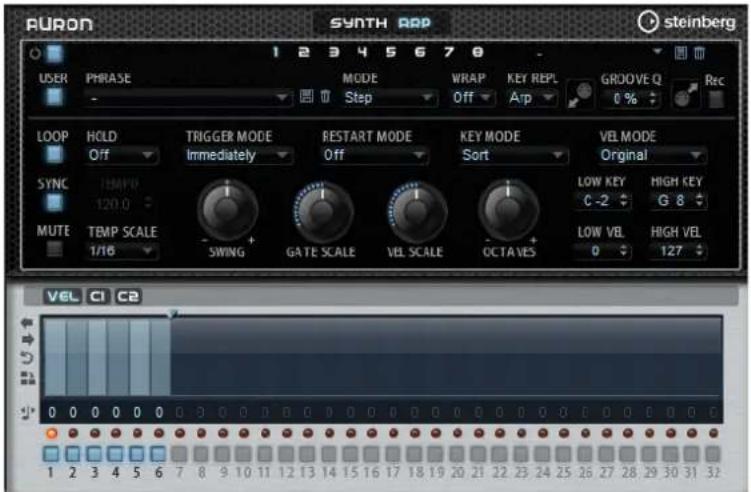This screenshot has width=751, height=492.
Task: Click the top-right save preset disk icon
Action: (x=681, y=53)
